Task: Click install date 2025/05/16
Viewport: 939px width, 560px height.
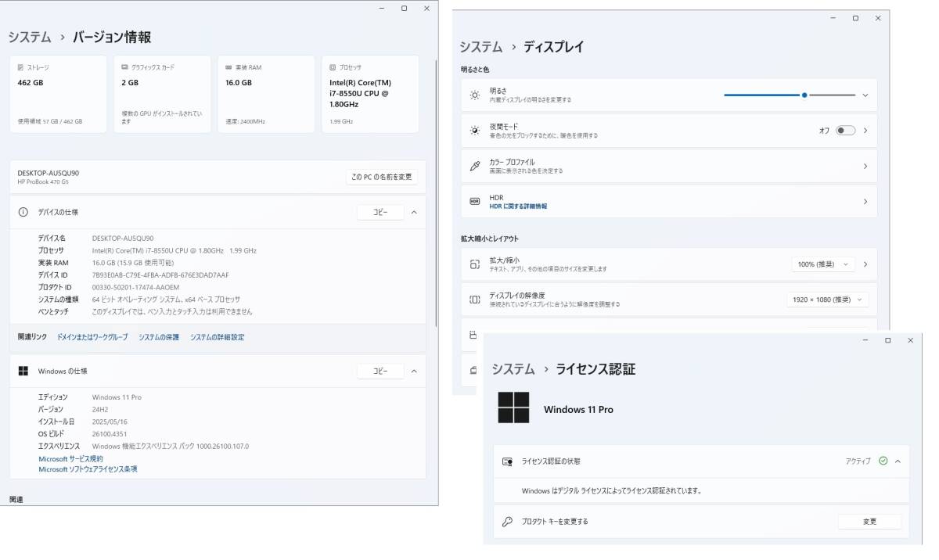Action: pyautogui.click(x=110, y=422)
